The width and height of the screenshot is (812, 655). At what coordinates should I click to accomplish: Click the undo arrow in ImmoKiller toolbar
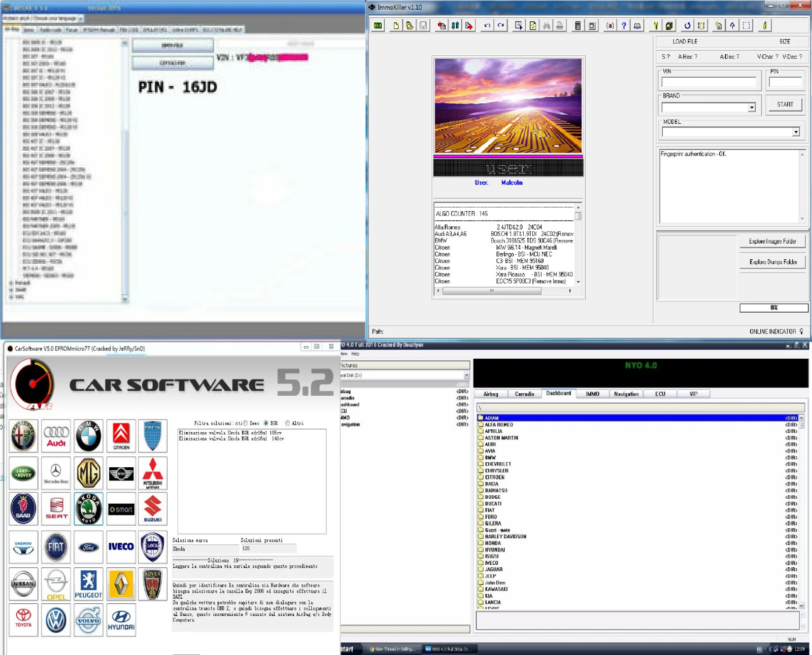pos(487,26)
